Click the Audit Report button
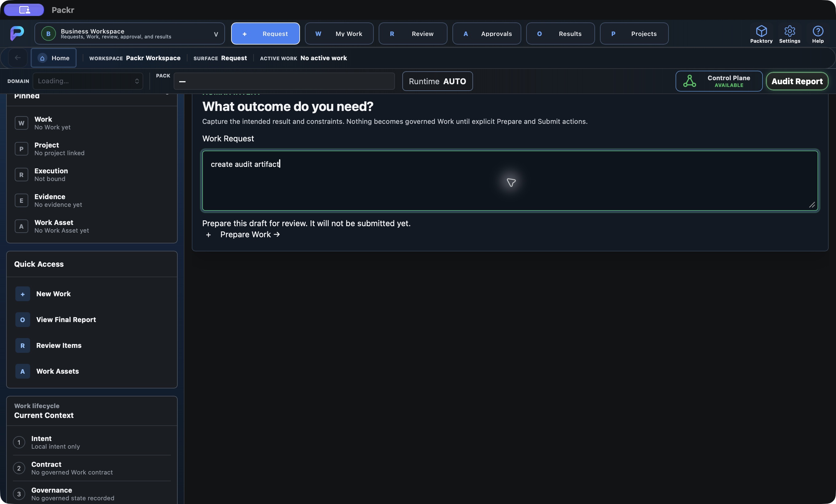The width and height of the screenshot is (836, 504). 797,81
